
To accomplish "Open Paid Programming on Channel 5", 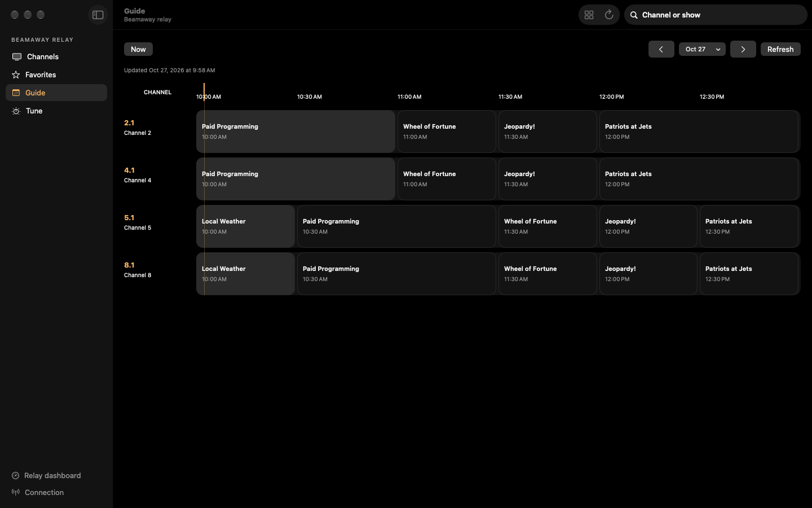I will point(396,226).
